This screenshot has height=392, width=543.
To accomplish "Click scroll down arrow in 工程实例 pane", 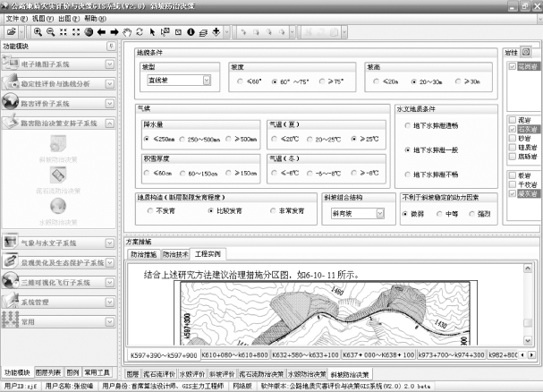I will pos(528,341).
